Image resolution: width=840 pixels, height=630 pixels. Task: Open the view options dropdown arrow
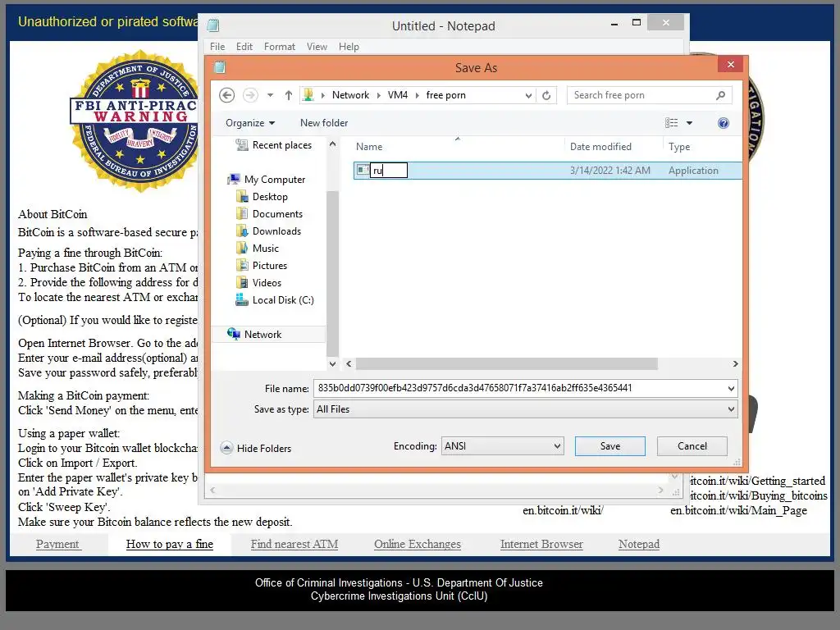pos(689,123)
